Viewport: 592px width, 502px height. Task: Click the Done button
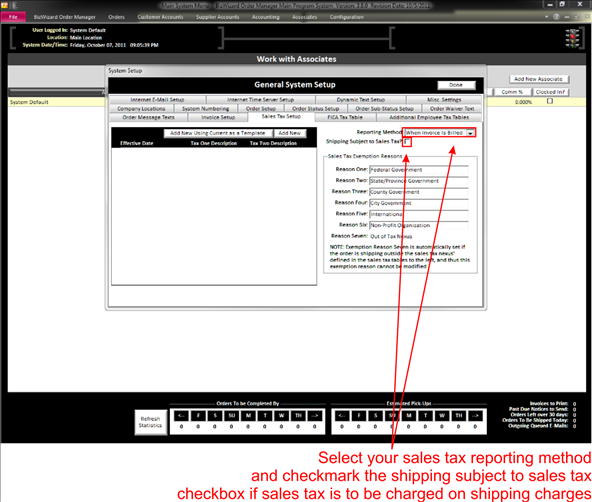456,85
